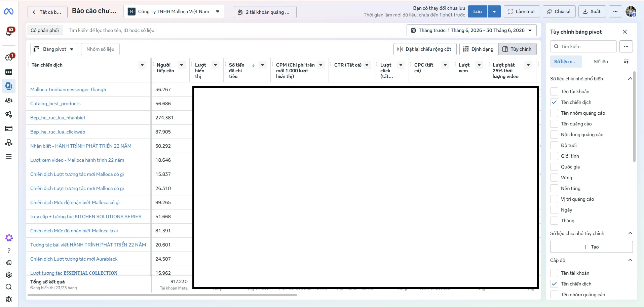This screenshot has height=307, width=644.
Task: Open advertising settings megaphone icon in sidebar
Action: (9, 114)
